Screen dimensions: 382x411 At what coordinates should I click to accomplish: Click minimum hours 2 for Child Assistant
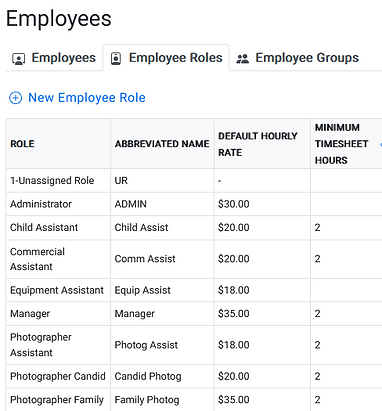pos(318,227)
